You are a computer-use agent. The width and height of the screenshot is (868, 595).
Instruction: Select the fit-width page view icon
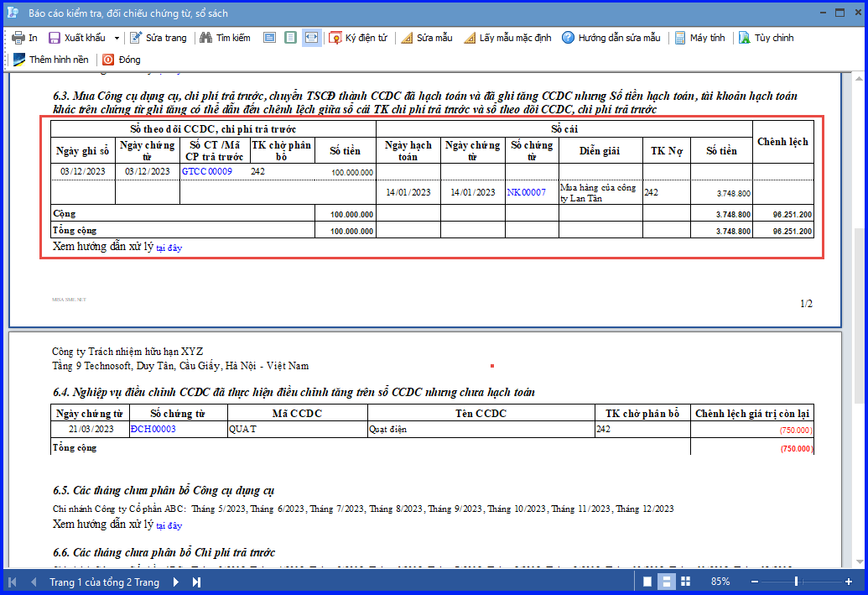[269, 38]
